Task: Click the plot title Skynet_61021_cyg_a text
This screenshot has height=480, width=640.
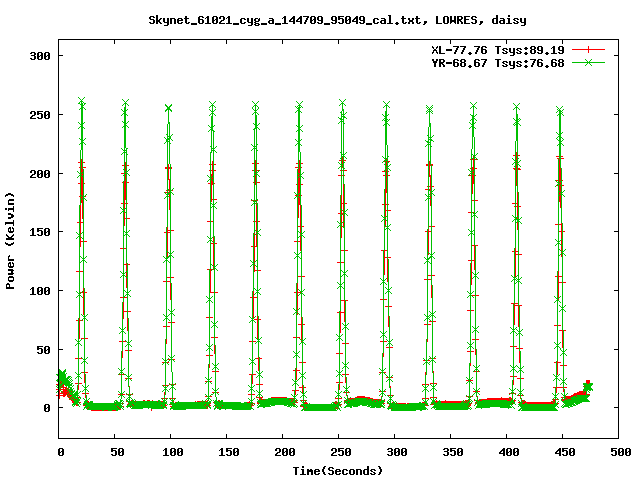Action: pos(337,19)
